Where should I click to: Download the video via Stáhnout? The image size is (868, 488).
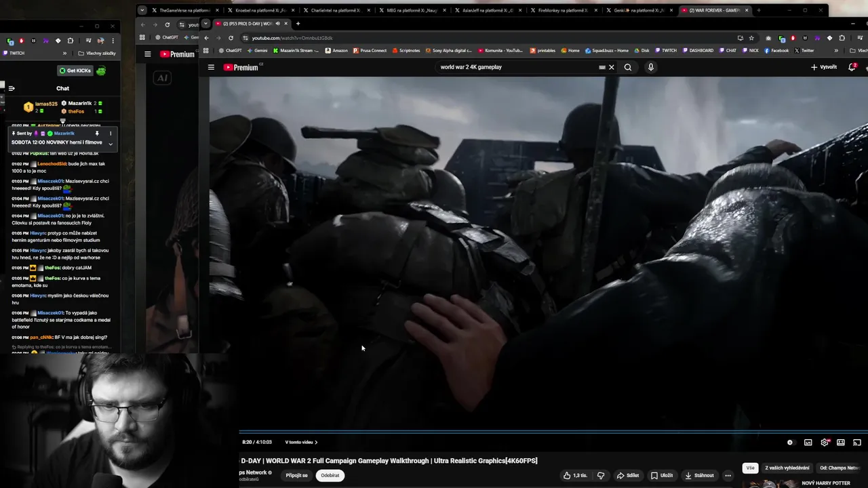click(x=699, y=475)
